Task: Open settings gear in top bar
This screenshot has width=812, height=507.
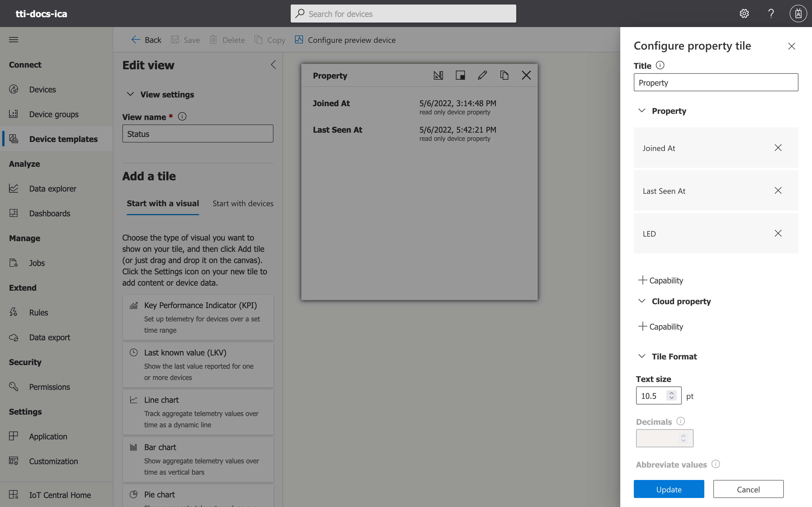Action: (744, 14)
